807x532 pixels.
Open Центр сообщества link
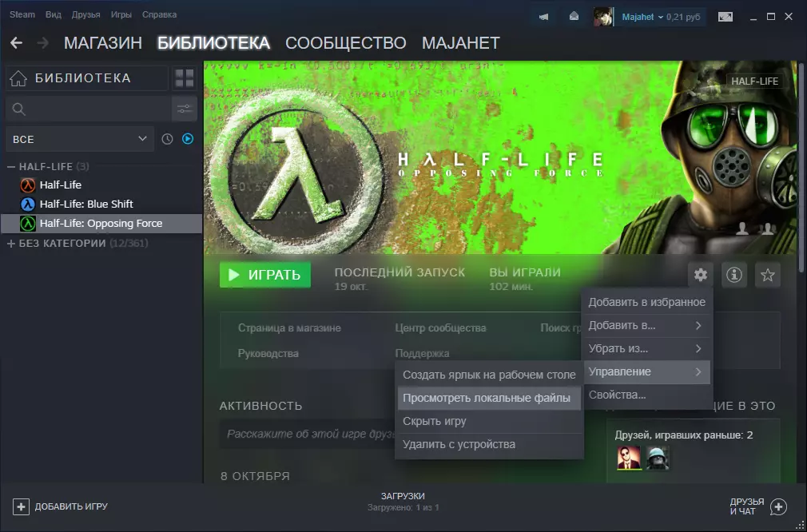tap(440, 328)
